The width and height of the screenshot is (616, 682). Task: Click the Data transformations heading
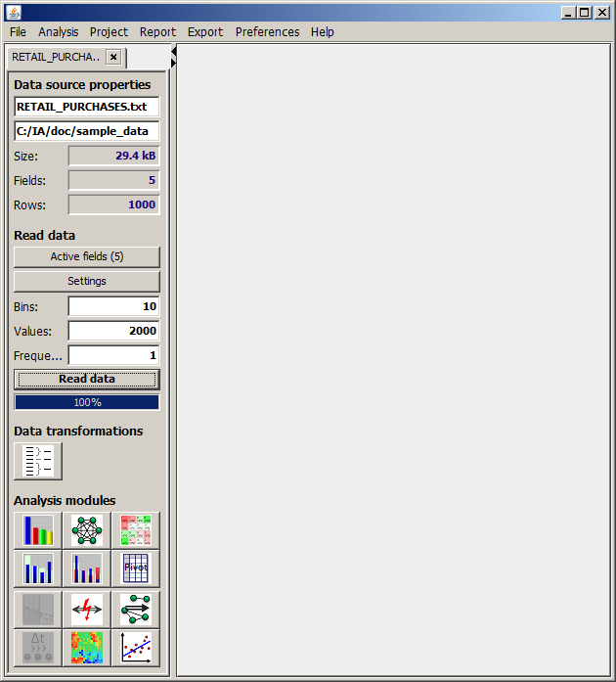pos(78,432)
